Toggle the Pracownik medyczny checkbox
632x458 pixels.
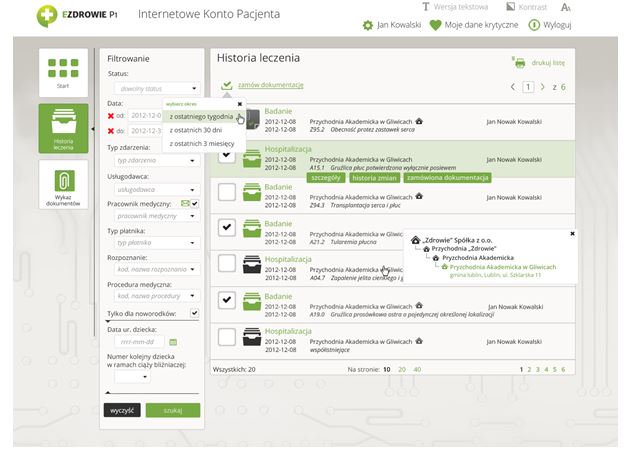coord(195,204)
